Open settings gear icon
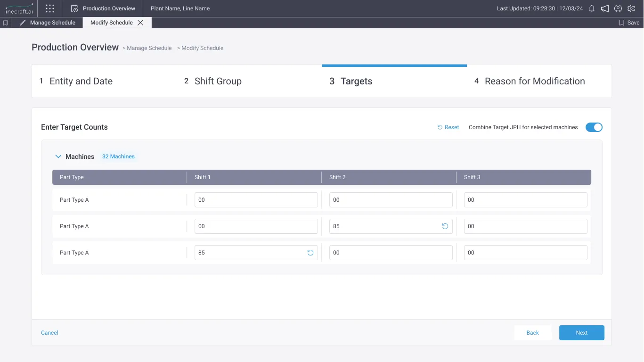644x362 pixels. pyautogui.click(x=631, y=8)
